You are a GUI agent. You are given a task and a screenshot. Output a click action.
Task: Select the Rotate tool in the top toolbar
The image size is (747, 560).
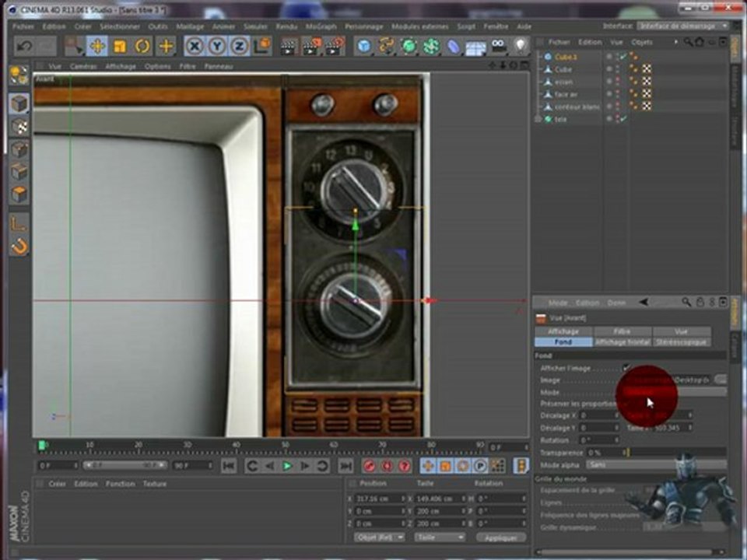142,46
